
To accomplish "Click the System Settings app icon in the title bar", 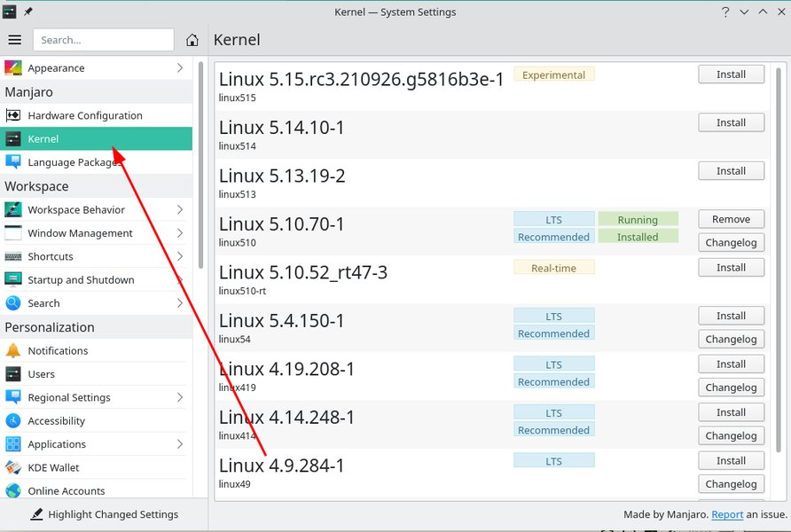I will pyautogui.click(x=9, y=12).
